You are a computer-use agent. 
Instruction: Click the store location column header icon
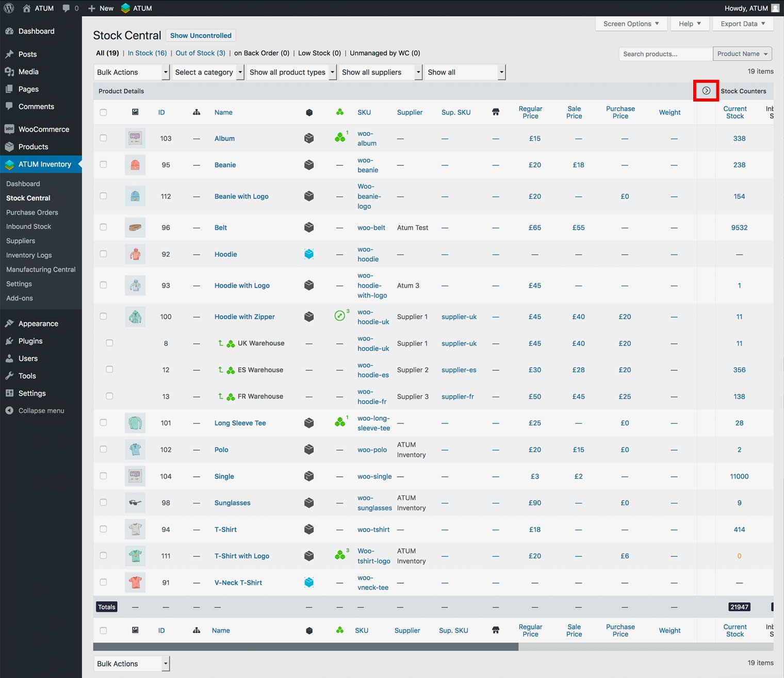coord(496,112)
